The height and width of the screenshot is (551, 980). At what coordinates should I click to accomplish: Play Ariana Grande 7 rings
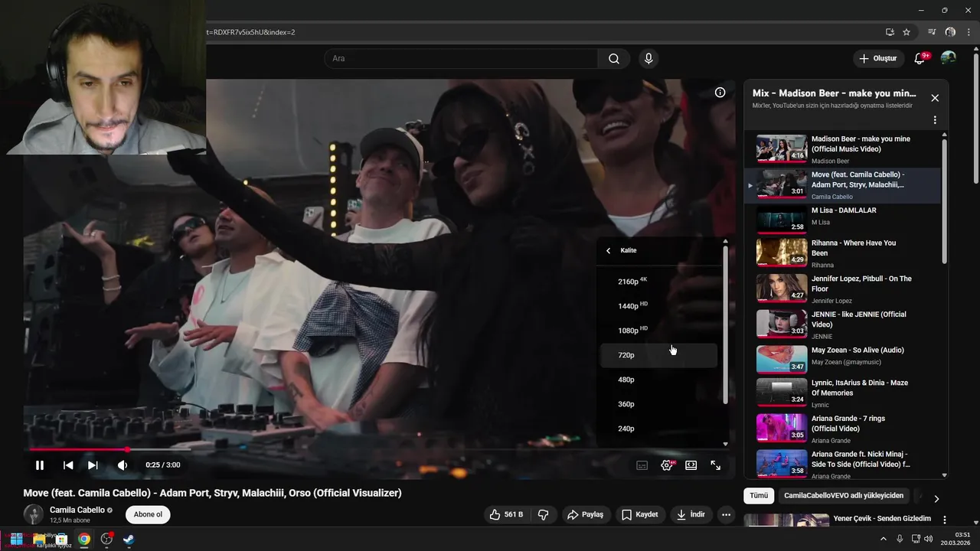click(842, 429)
